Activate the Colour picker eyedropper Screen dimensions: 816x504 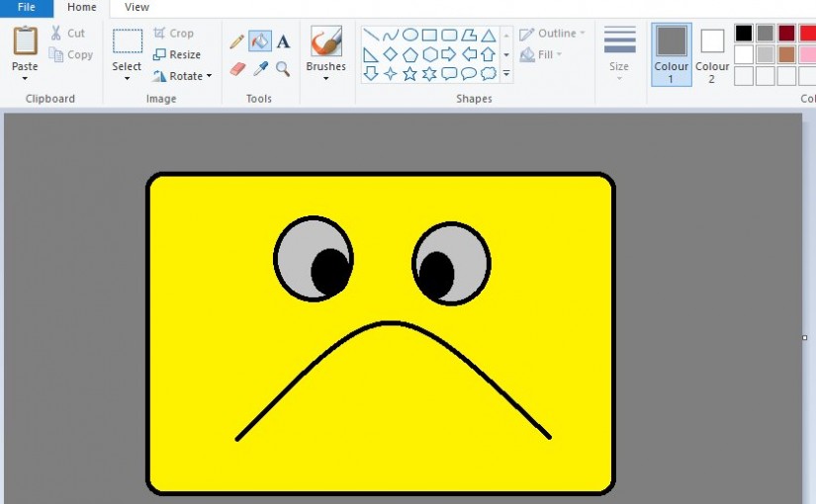point(260,69)
